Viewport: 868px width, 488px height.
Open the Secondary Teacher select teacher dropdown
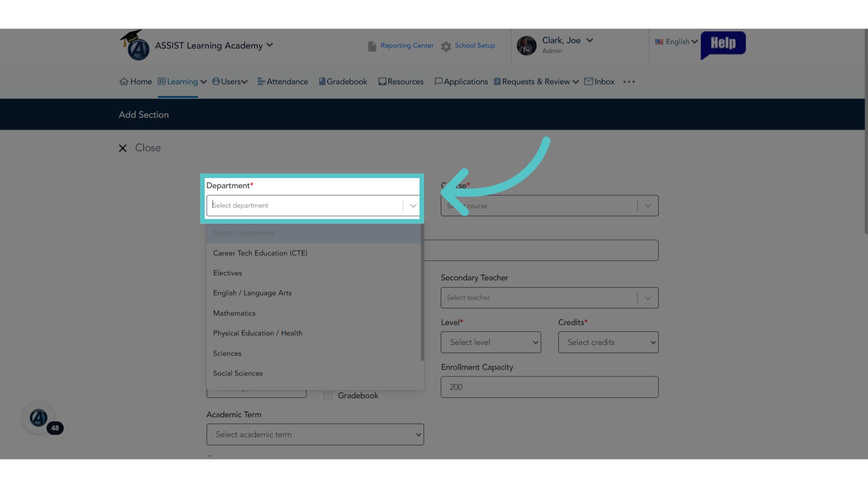click(549, 298)
